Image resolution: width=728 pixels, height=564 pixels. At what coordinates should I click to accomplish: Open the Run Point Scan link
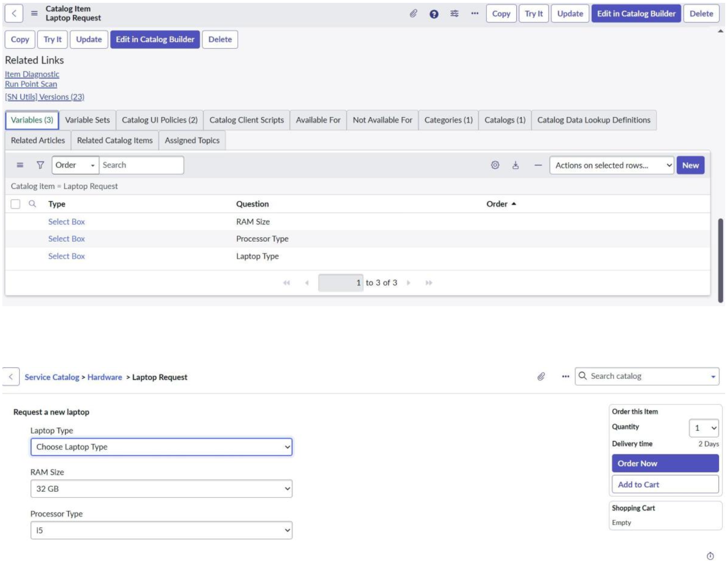[x=31, y=84]
